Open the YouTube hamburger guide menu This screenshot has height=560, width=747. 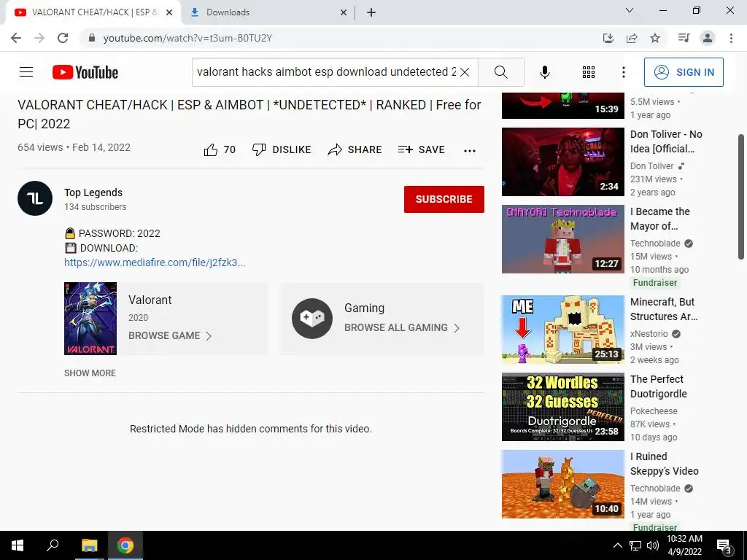click(x=26, y=72)
